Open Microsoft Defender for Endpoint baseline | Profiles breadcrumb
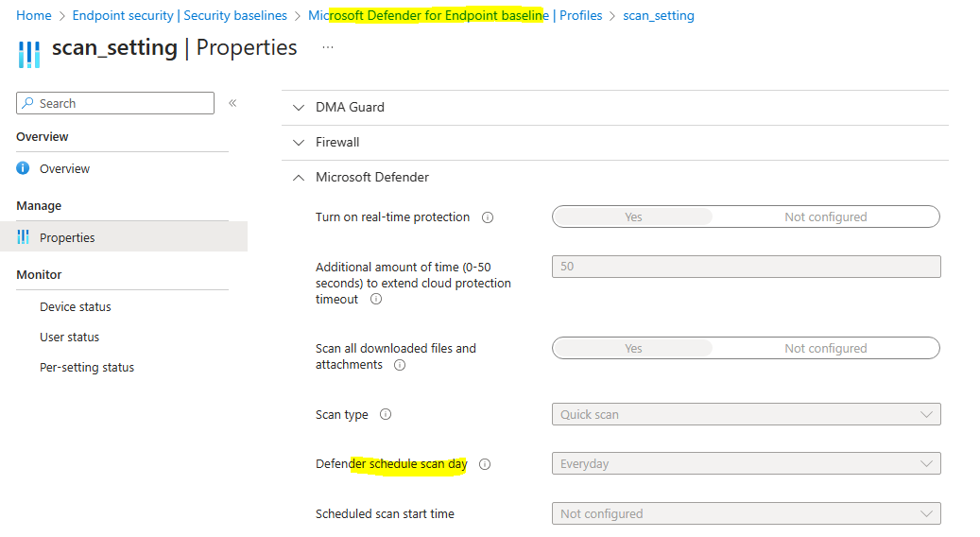The width and height of the screenshot is (980, 537). (x=455, y=16)
